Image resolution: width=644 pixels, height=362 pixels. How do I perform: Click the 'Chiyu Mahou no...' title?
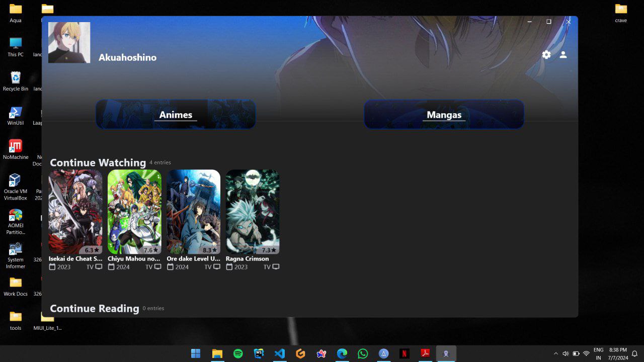134,258
